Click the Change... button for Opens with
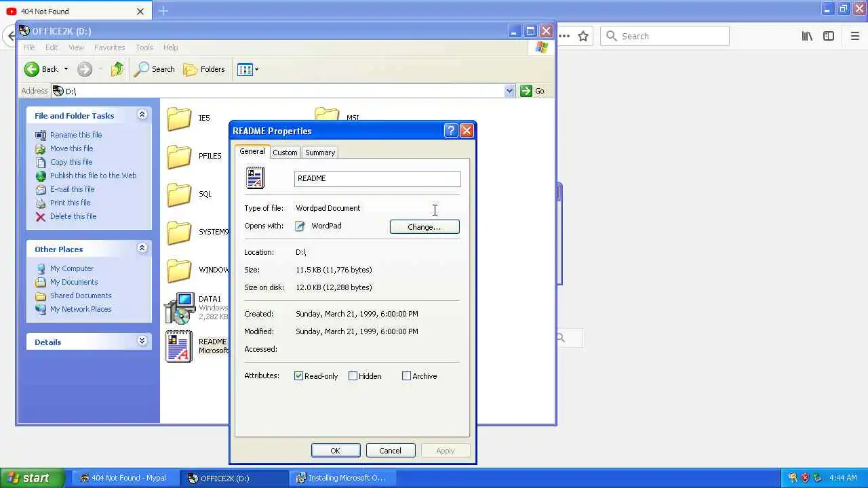Screen dimensions: 868x488 (x=425, y=227)
